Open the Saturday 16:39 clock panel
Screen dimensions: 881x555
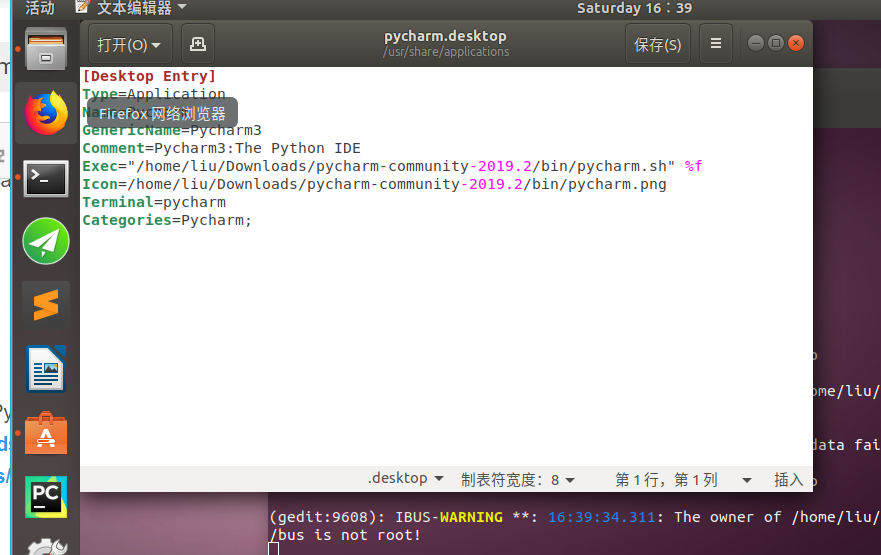tap(635, 8)
